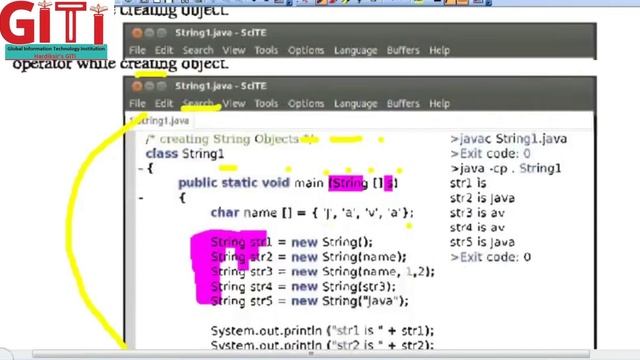The width and height of the screenshot is (640, 360).
Task: Click the front window title String1.java - SciTE
Action: (x=221, y=86)
